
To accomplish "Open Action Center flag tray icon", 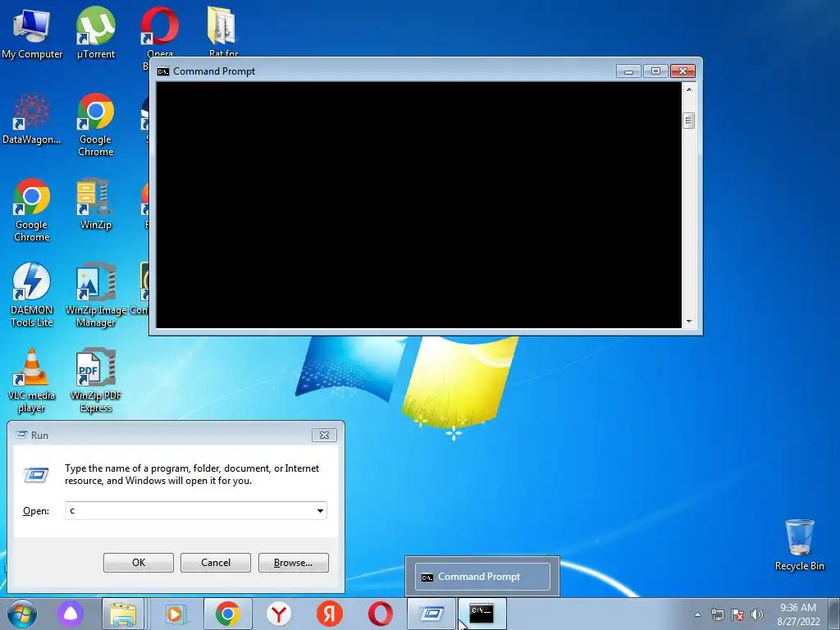I will (737, 614).
